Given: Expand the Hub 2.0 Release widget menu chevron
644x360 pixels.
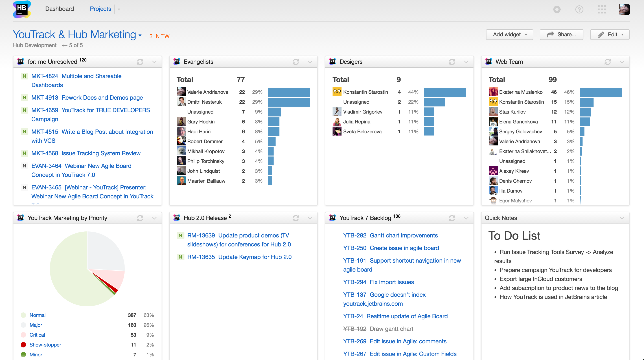Looking at the screenshot, I should (x=310, y=218).
